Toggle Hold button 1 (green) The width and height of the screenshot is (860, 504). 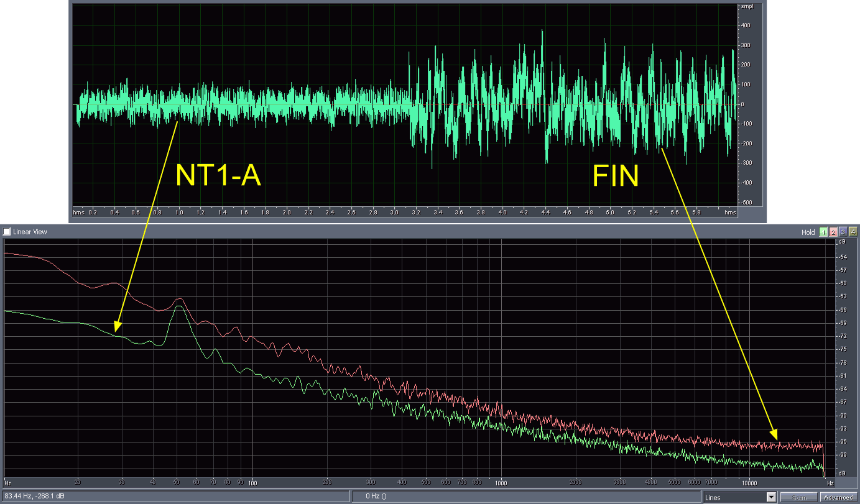point(824,232)
